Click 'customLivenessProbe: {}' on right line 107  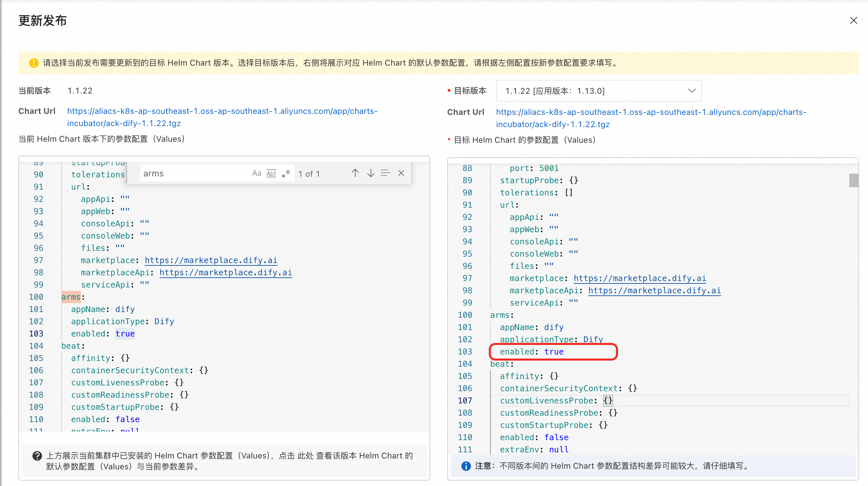(x=556, y=401)
